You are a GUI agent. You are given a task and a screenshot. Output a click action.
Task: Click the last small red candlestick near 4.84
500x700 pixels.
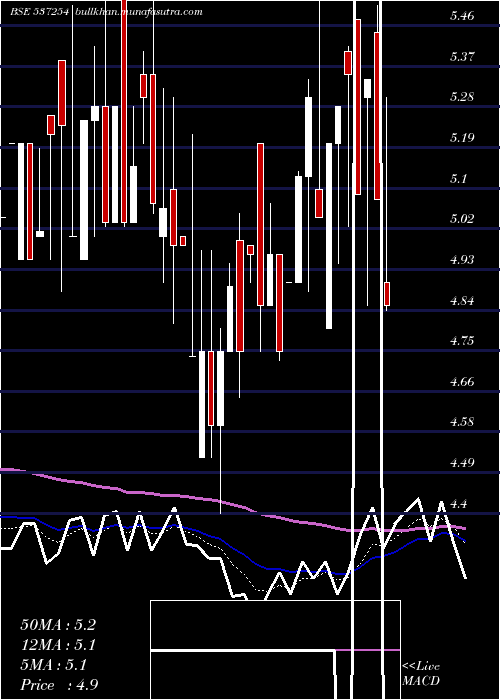click(387, 294)
